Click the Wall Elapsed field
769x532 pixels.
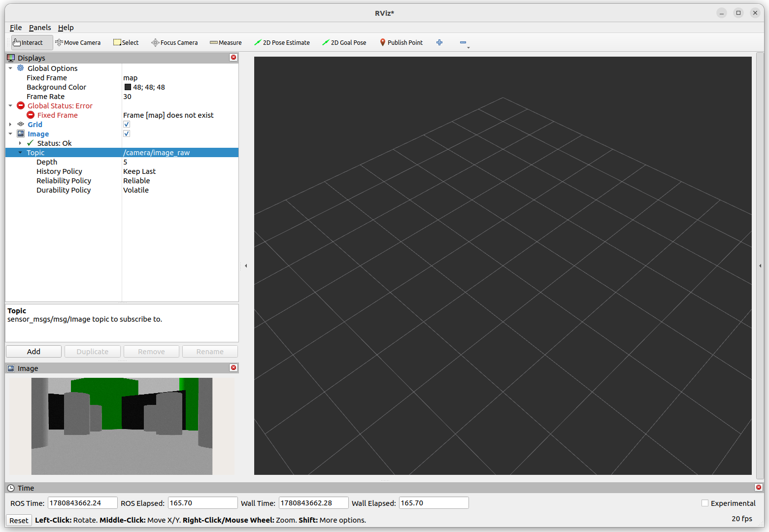[434, 503]
